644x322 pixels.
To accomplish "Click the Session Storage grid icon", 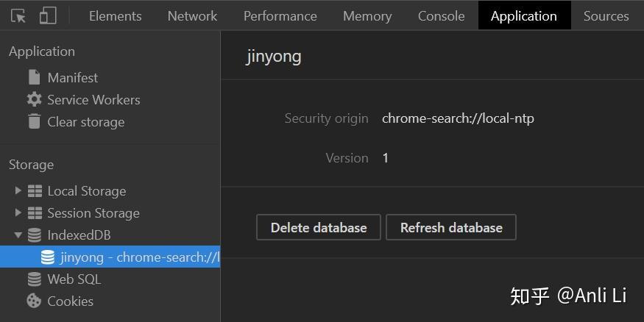I will tap(35, 213).
